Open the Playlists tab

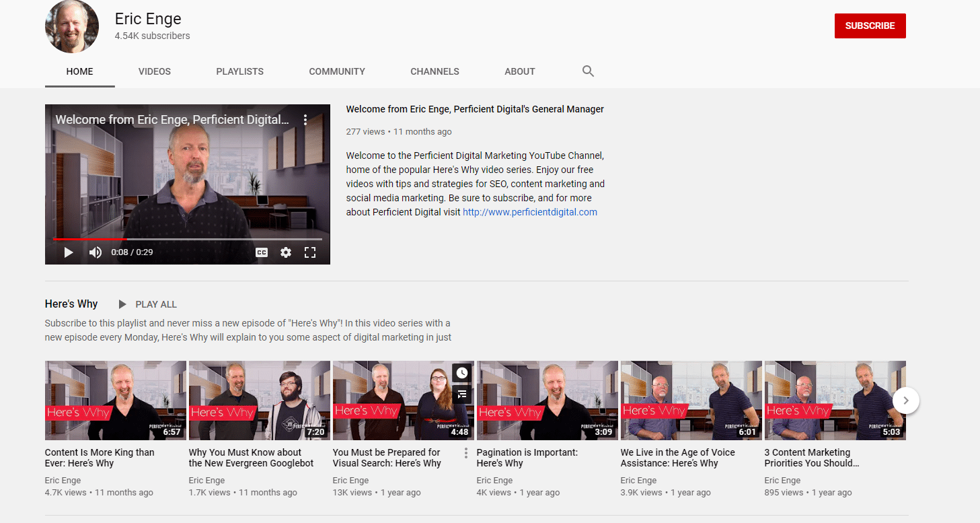pos(240,71)
